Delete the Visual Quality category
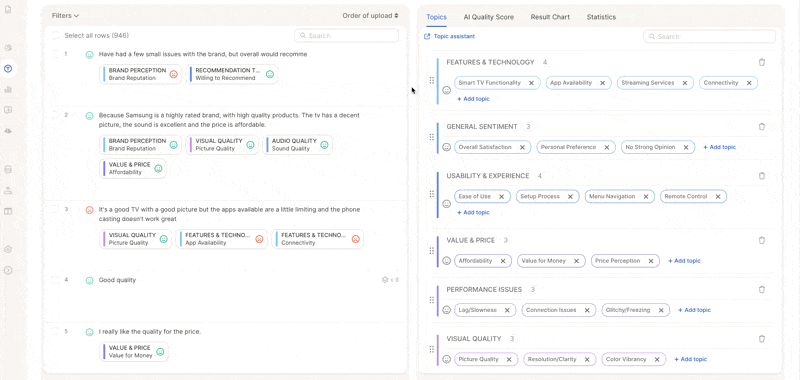This screenshot has height=380, width=800. (762, 339)
